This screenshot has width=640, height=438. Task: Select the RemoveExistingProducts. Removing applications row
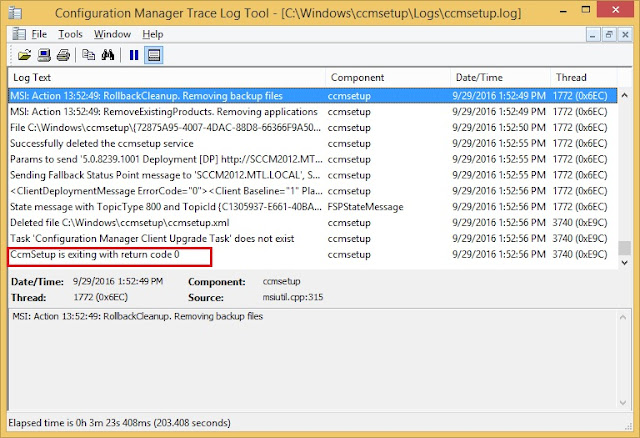point(313,112)
